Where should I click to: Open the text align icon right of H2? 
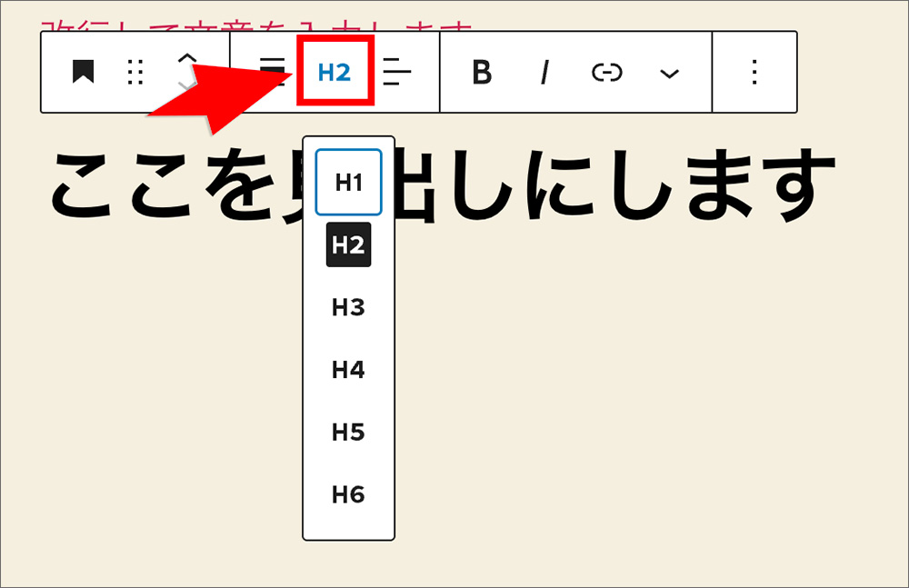tap(397, 72)
